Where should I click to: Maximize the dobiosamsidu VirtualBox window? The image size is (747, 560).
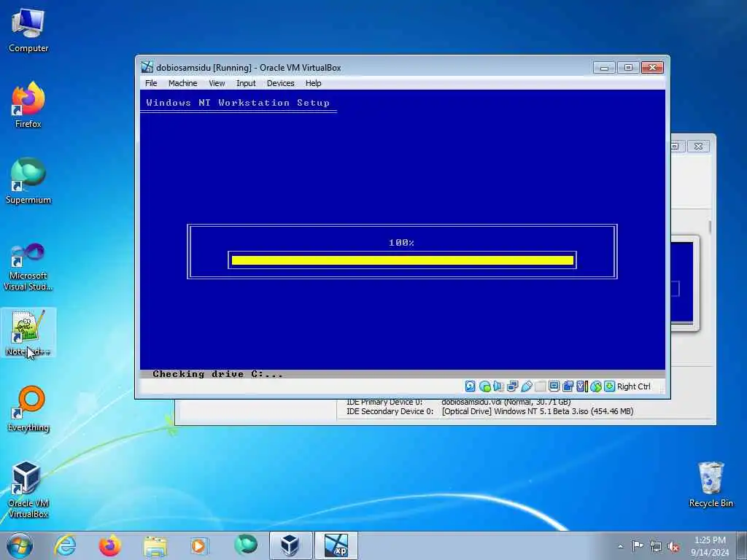[628, 68]
